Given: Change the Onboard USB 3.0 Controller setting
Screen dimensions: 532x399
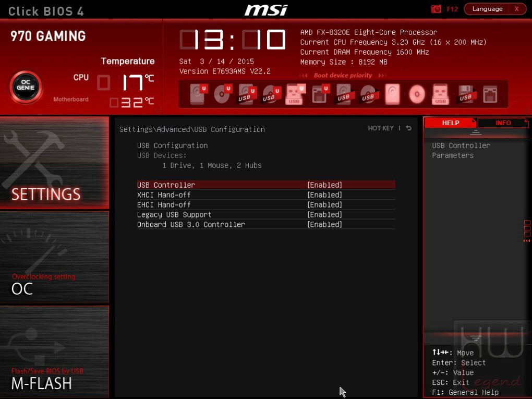Looking at the screenshot, I should click(266, 224).
